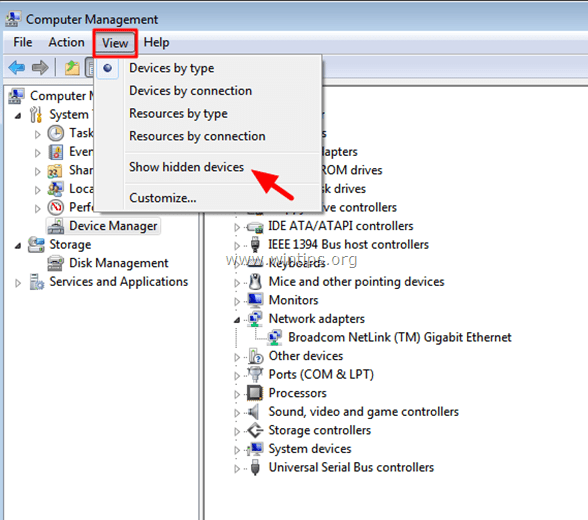Click the Device Manager tree icon
The width and height of the screenshot is (588, 520).
(56, 226)
